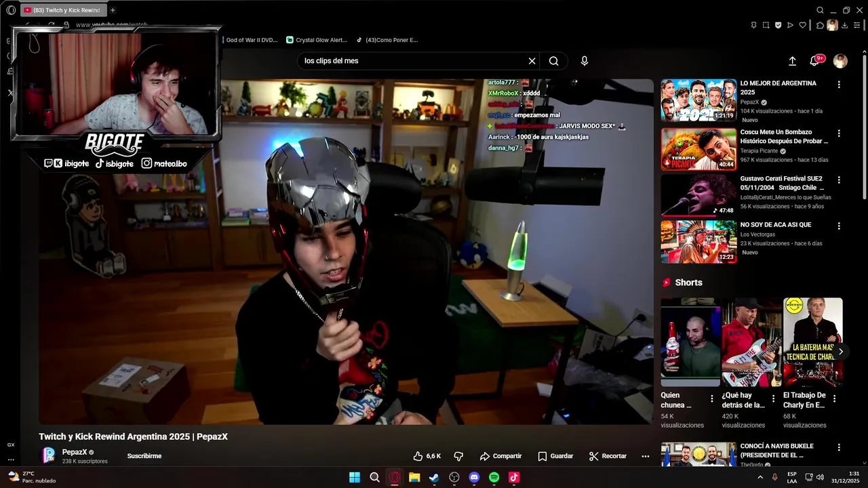Image resolution: width=868 pixels, height=488 pixels.
Task: Open PepazX channel avatar below video
Action: click(49, 455)
